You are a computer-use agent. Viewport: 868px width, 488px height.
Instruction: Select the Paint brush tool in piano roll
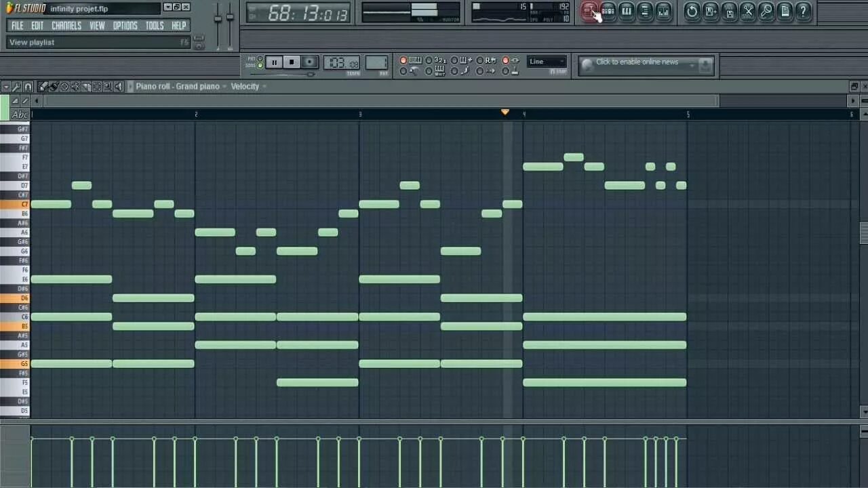(54, 86)
